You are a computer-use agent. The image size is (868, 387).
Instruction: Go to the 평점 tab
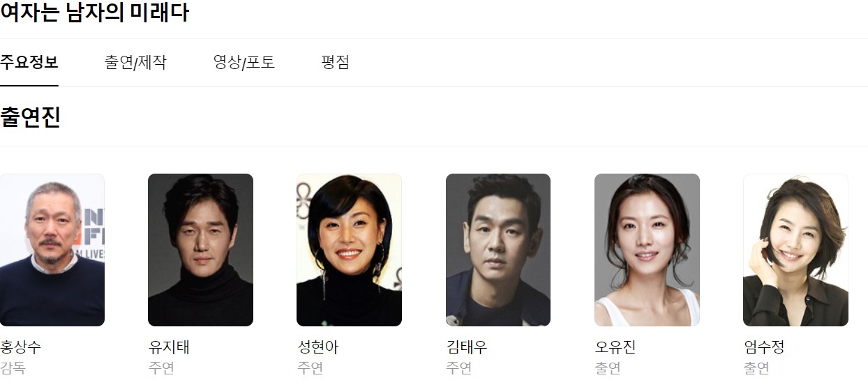(336, 62)
